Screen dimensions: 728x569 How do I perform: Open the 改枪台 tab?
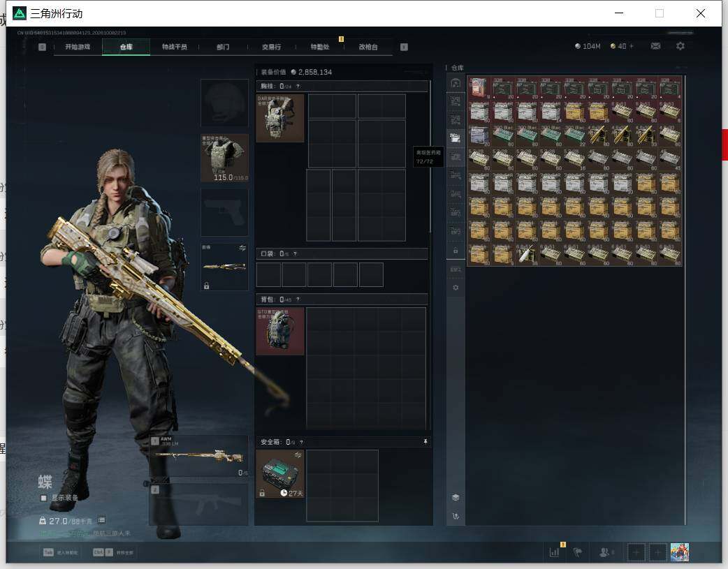click(x=368, y=47)
